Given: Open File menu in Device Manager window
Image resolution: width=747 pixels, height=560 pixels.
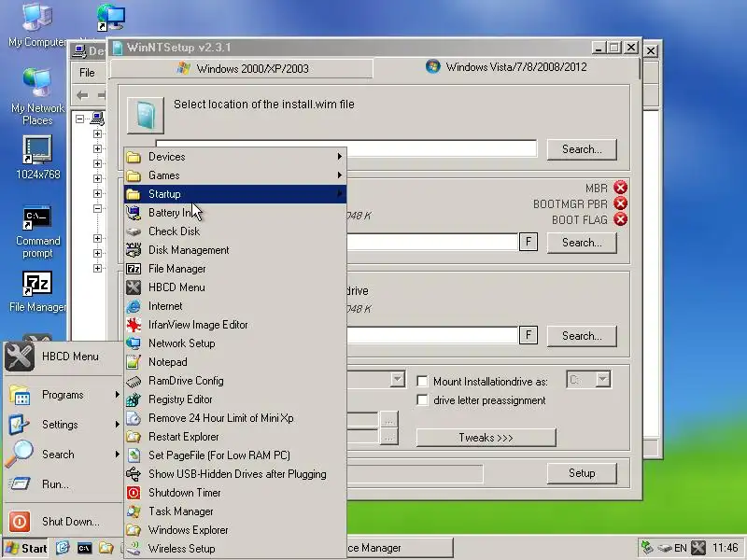Looking at the screenshot, I should click(x=87, y=73).
